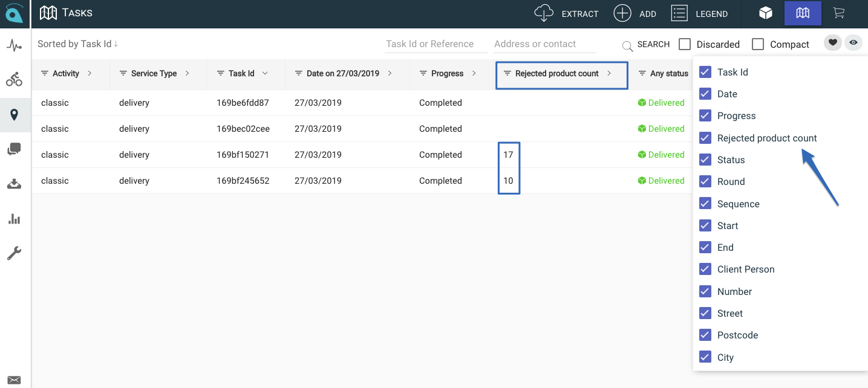This screenshot has height=388, width=868.
Task: Uncheck the Date column checkbox
Action: 705,94
